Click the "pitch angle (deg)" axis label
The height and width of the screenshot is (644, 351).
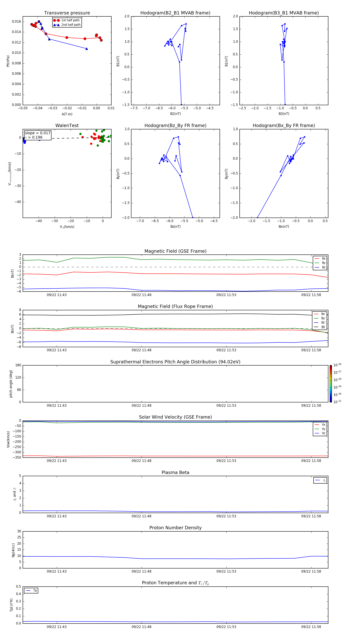11,384
